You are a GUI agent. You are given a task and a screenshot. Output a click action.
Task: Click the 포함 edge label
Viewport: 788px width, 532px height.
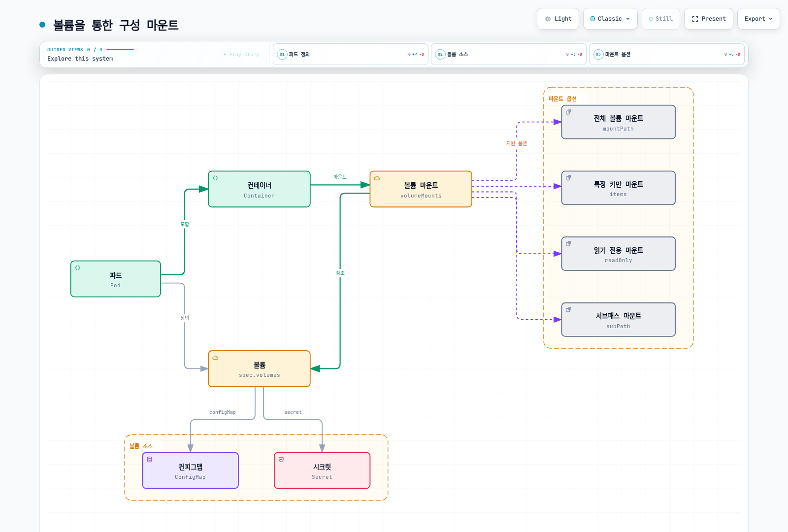point(185,224)
